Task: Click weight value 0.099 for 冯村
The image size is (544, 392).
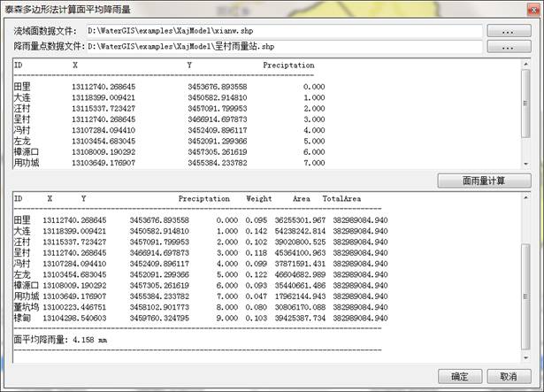Action: tap(257, 264)
